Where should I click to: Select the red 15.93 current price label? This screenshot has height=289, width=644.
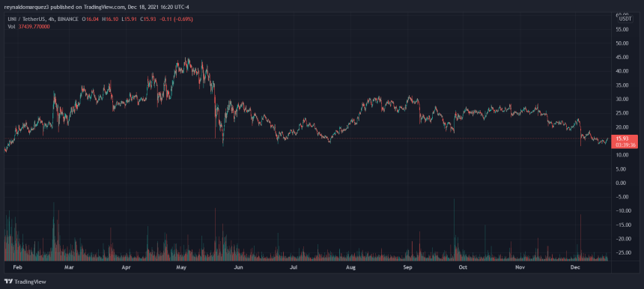pos(624,139)
